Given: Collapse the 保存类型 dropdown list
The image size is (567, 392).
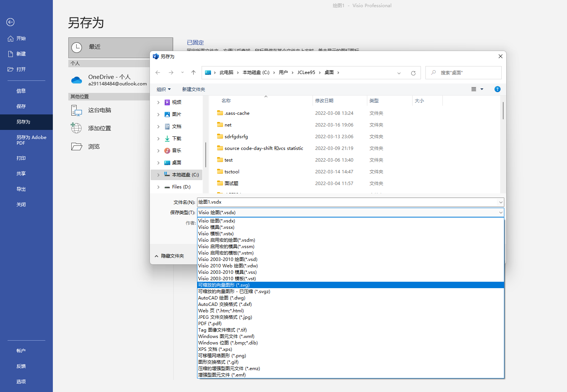Looking at the screenshot, I should 501,213.
